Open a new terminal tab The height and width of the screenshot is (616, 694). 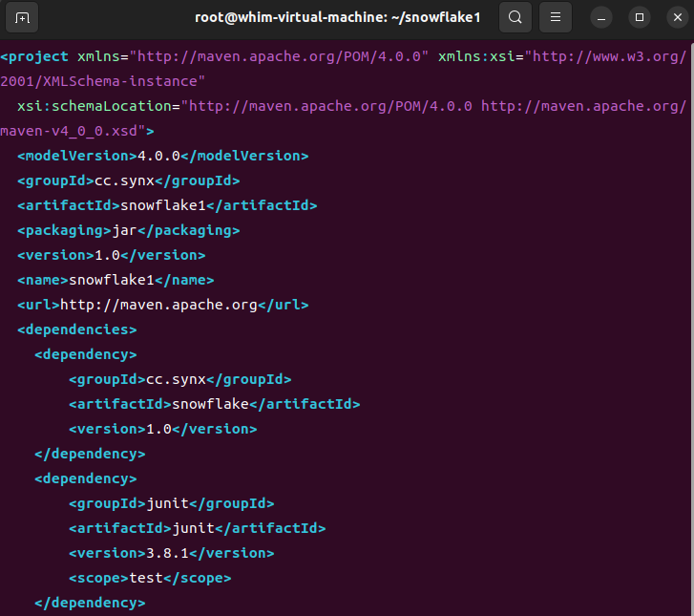(x=22, y=18)
